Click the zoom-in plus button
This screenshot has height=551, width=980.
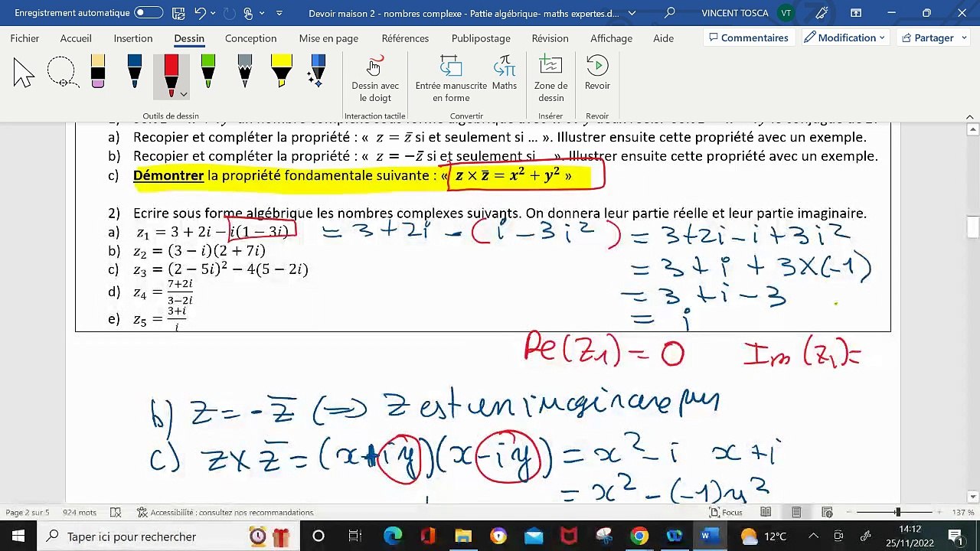(x=940, y=513)
